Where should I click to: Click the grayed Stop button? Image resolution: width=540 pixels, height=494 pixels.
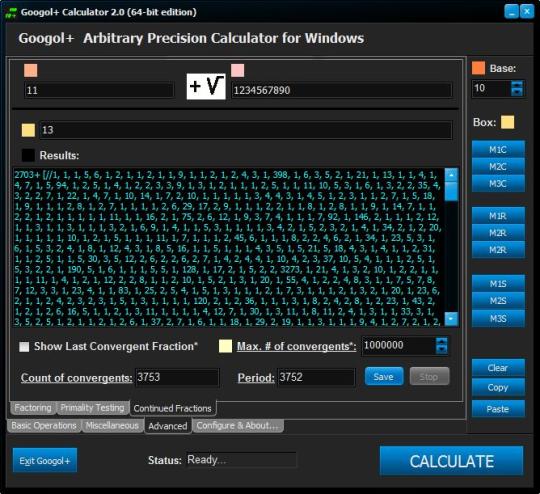click(x=429, y=377)
